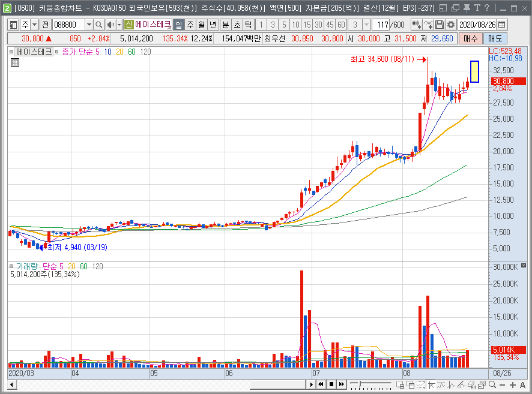Click the wavy line tool icon in bottom toolbar
Viewport: 532px width, 394px height.
441,385
